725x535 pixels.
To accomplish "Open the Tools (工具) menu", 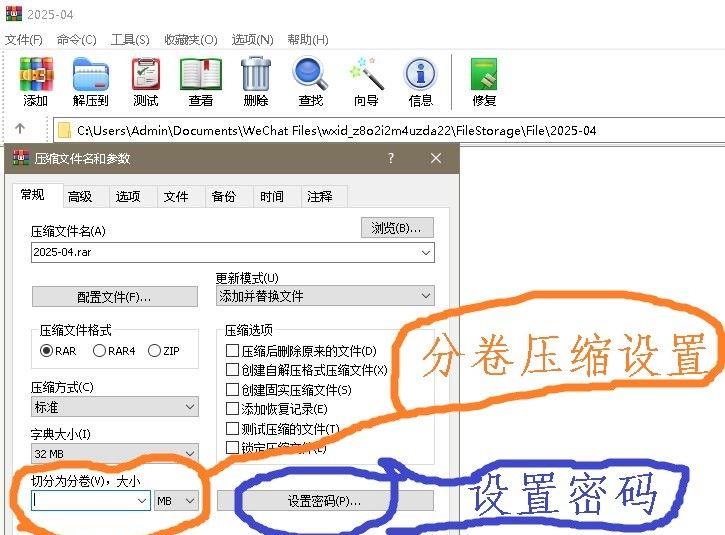I will (x=130, y=40).
